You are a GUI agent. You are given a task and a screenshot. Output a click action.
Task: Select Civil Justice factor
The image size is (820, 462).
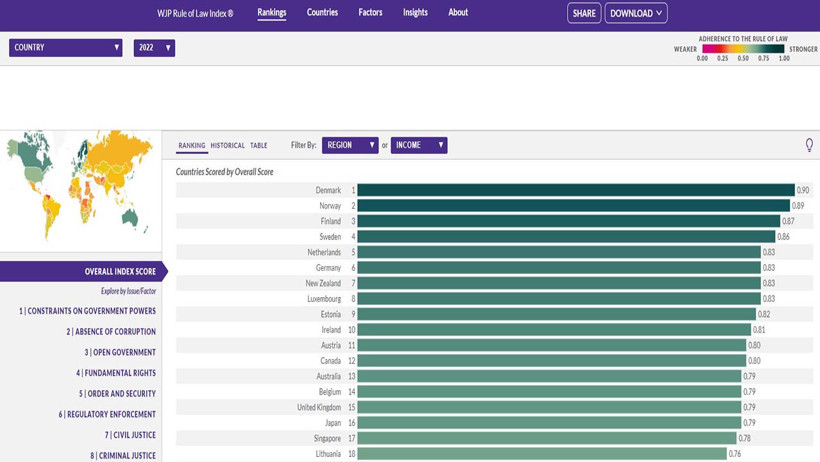(130, 435)
